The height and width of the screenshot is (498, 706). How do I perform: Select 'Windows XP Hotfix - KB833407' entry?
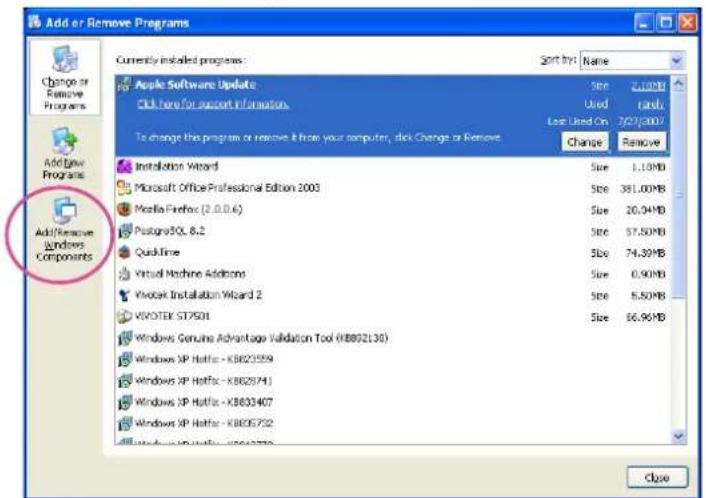click(x=204, y=402)
